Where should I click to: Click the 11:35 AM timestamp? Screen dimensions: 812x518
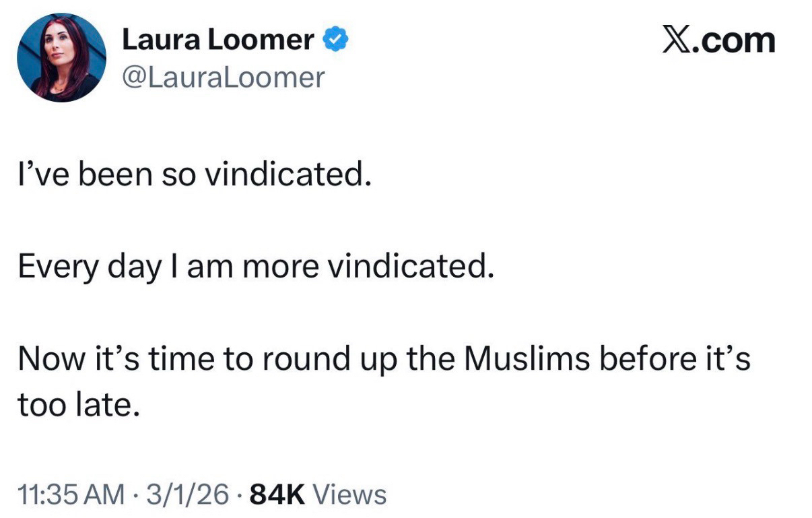pyautogui.click(x=71, y=494)
